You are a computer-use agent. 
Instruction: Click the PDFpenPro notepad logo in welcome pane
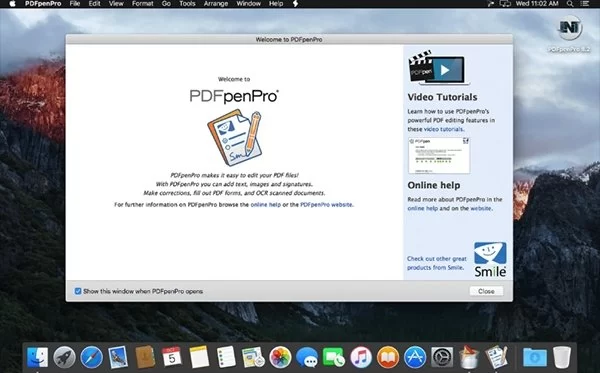click(x=235, y=138)
